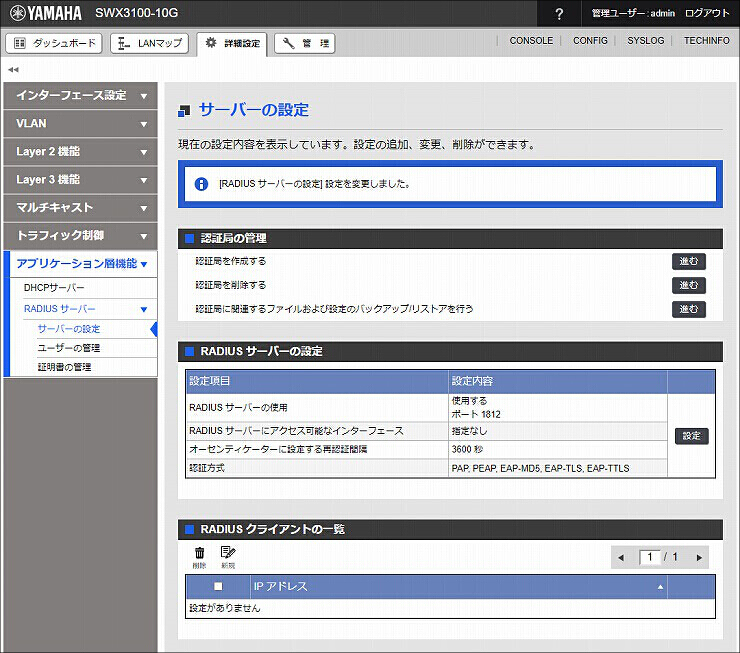Expand Layer 2 機能 menu
740x653 pixels.
coord(80,151)
